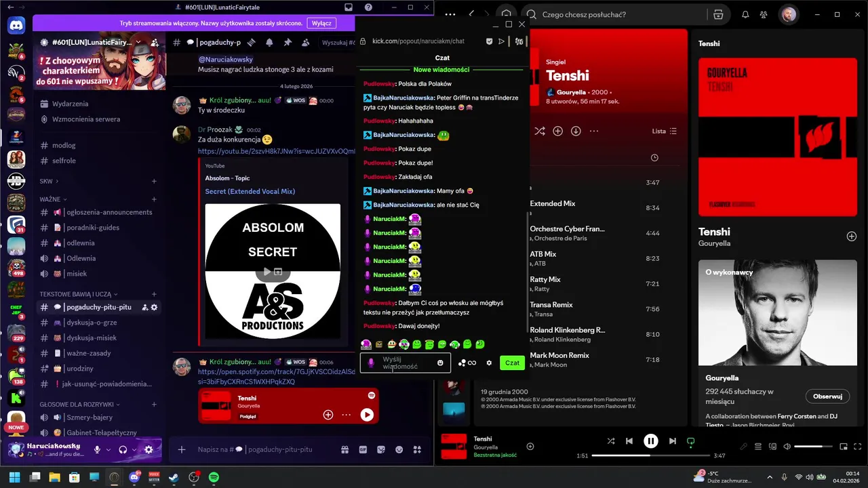Open sticker picker in Discord message bar
868x488 pixels.
pyautogui.click(x=381, y=449)
